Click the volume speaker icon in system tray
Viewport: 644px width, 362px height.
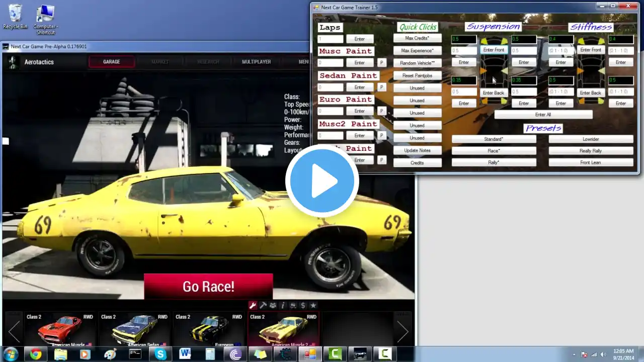coord(603,354)
